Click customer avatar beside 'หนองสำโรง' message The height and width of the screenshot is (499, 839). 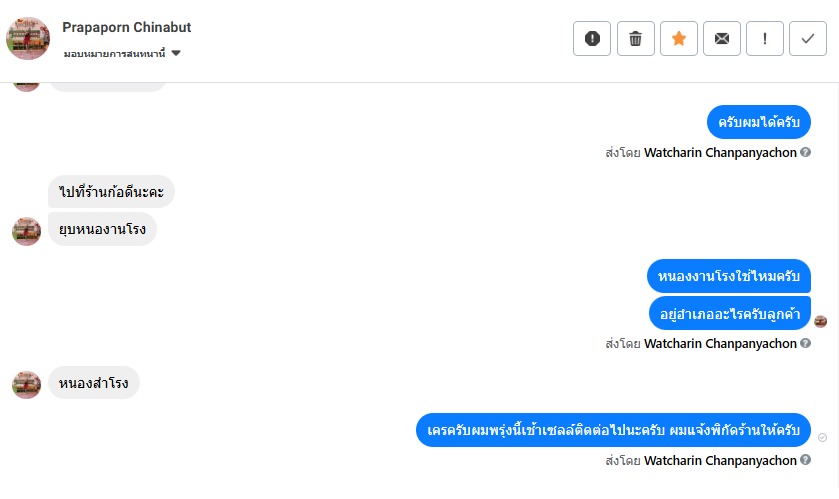[x=26, y=384]
